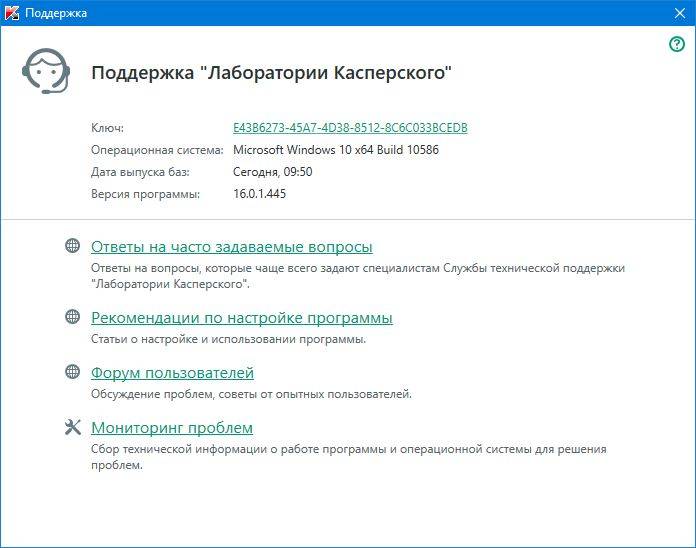Click the "Версия программы:" label

[146, 194]
